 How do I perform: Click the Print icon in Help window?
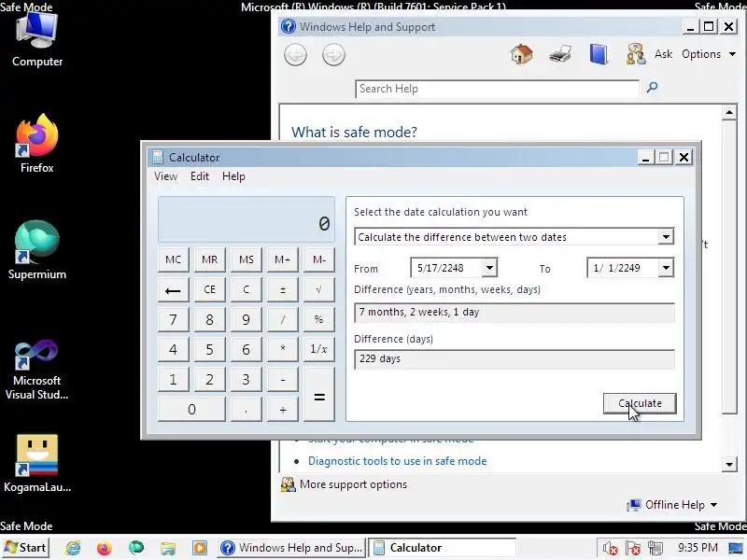tap(559, 54)
